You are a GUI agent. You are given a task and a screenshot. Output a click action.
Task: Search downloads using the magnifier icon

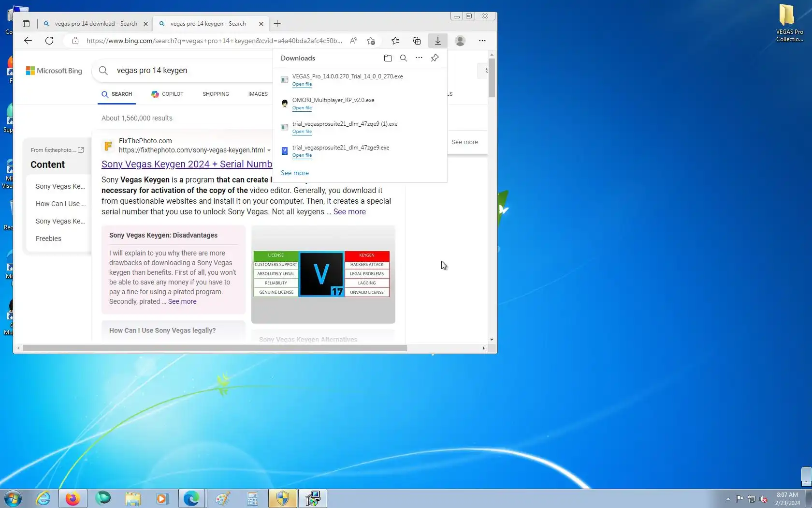[x=404, y=58]
